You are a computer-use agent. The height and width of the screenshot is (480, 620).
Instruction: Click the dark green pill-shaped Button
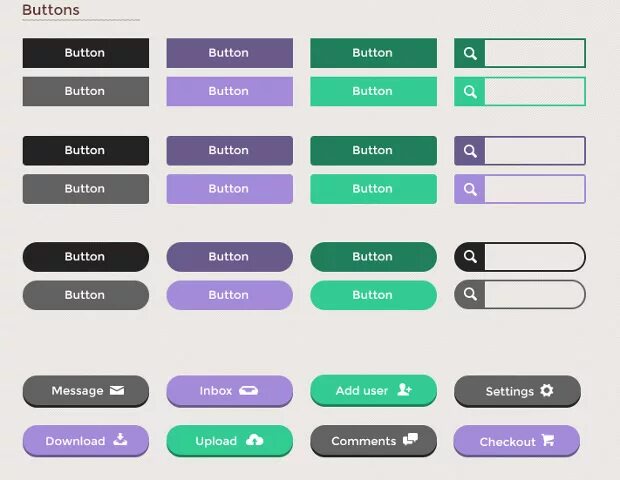pos(373,257)
